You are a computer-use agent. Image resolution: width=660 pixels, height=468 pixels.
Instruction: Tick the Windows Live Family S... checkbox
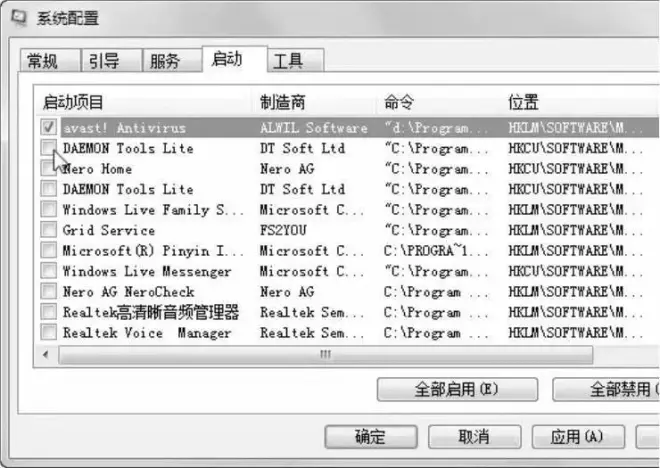48,209
